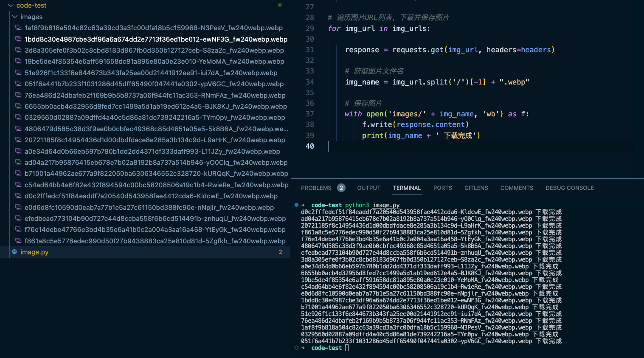The image size is (644, 358).
Task: Collapse the images folder chevron
Action: pos(15,17)
